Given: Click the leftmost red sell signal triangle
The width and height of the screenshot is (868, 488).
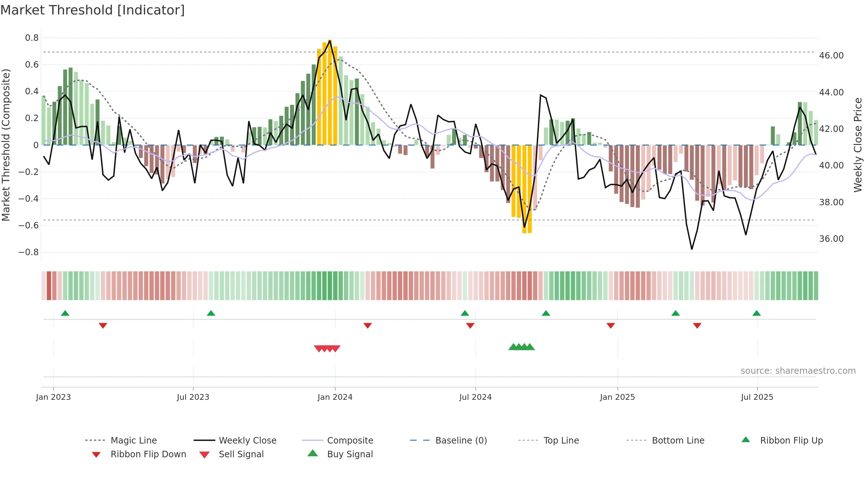Looking at the screenshot, I should pos(319,348).
